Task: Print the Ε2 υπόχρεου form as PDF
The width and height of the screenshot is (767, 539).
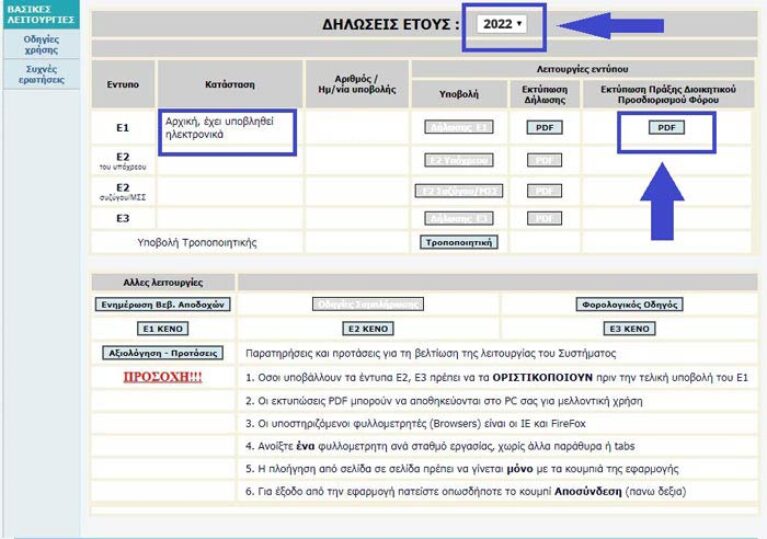Action: point(544,160)
